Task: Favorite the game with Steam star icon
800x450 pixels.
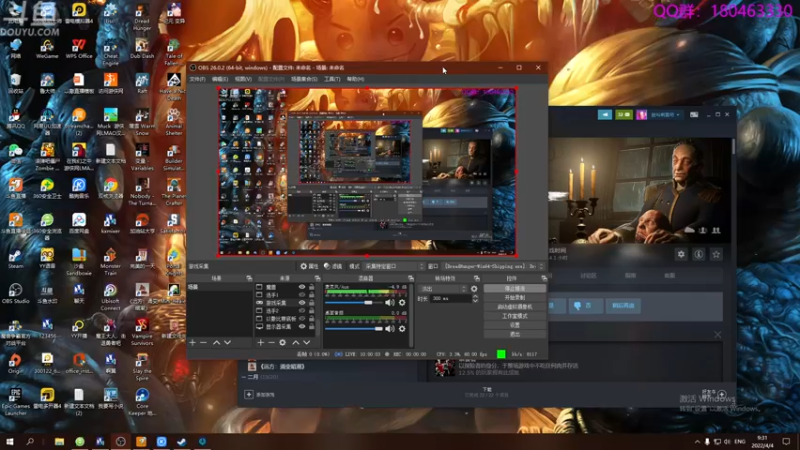Action: [716, 254]
